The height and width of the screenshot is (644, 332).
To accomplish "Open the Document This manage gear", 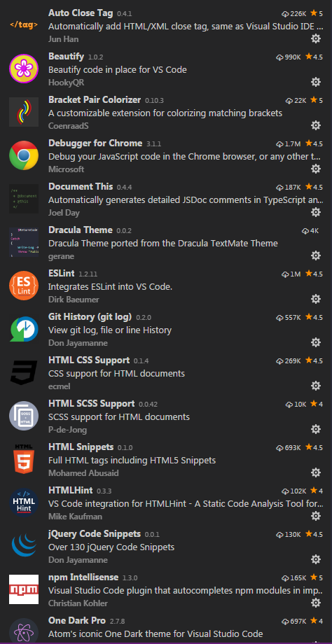I will point(316,212).
